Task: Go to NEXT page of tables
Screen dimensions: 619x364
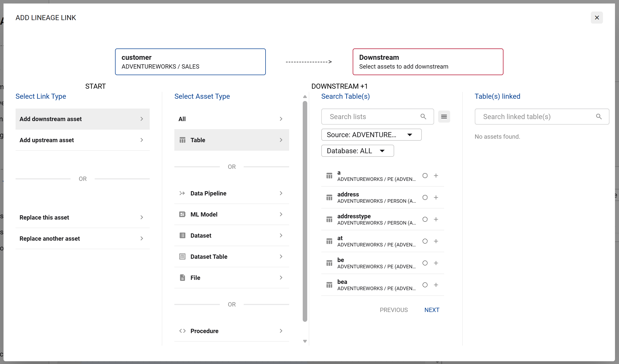Action: [x=432, y=310]
